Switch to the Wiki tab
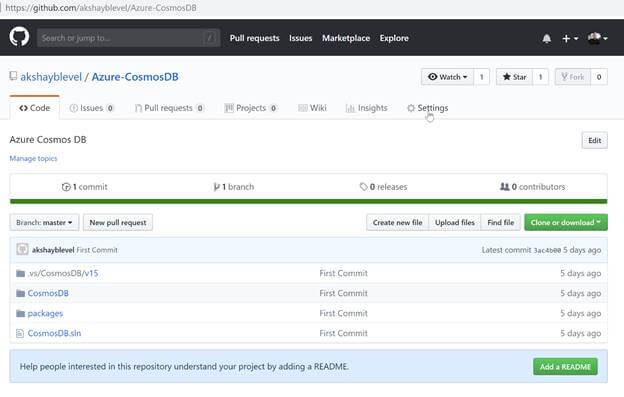Screen dimensions: 624x397 point(312,108)
